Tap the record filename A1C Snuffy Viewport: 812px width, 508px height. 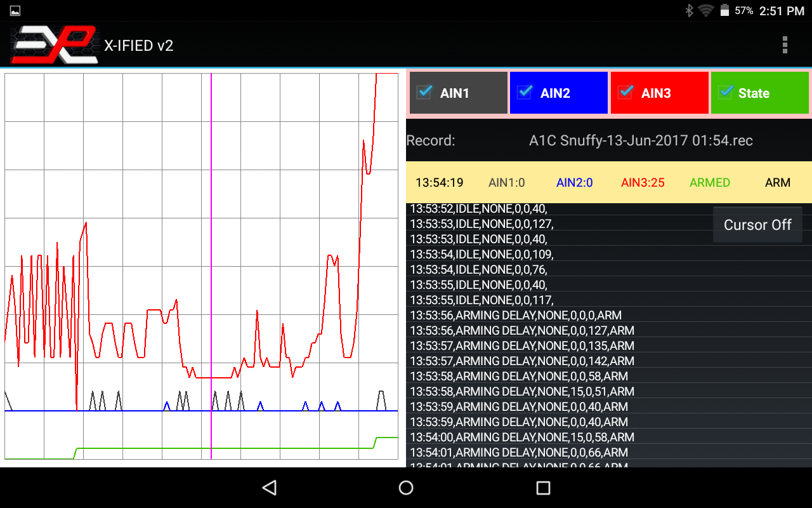pos(641,140)
